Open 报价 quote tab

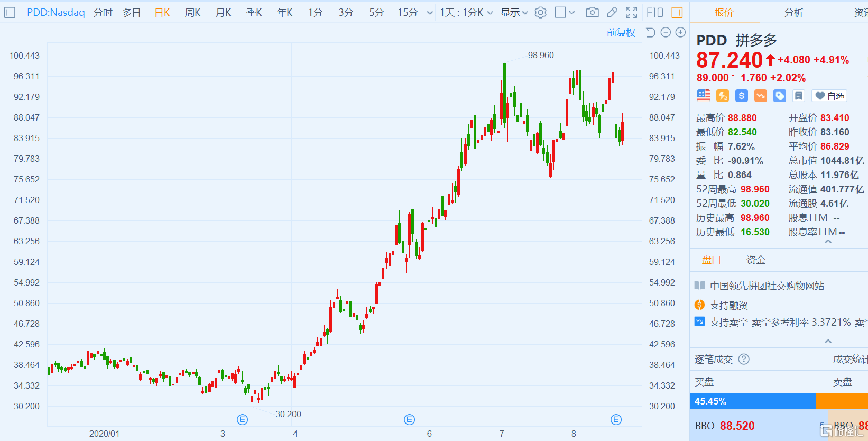tap(724, 12)
